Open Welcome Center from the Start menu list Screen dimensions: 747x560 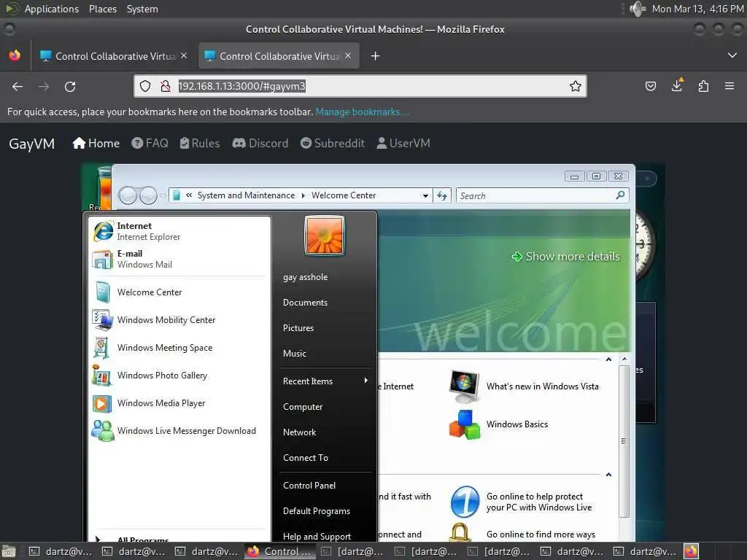point(179,292)
